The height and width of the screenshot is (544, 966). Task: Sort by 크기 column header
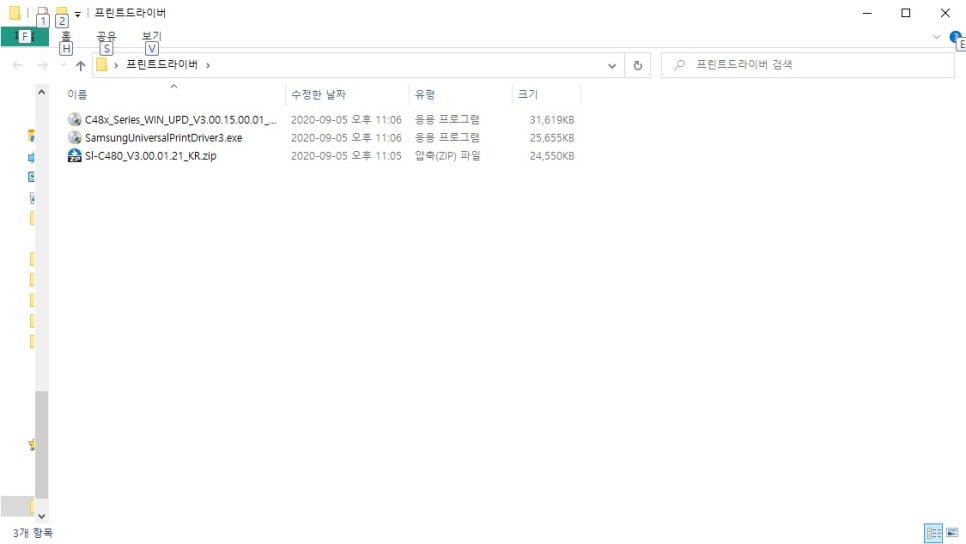coord(546,94)
